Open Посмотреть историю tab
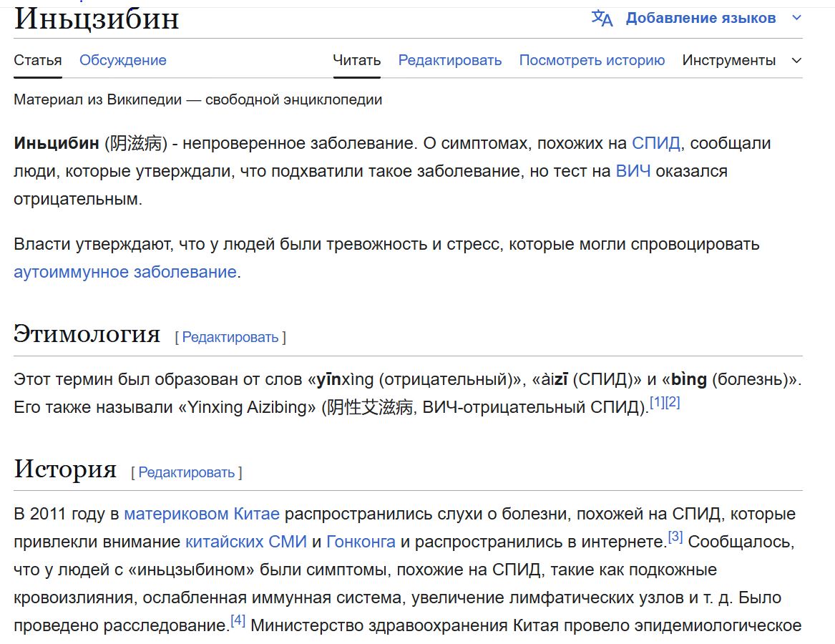The width and height of the screenshot is (835, 644). click(592, 60)
